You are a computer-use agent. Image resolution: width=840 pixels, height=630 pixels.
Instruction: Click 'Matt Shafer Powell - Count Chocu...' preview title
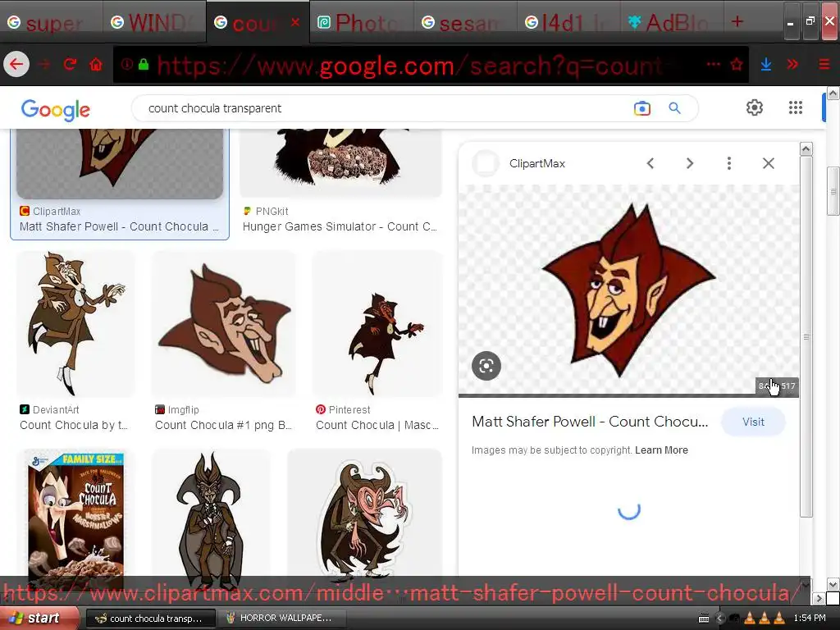click(x=590, y=422)
